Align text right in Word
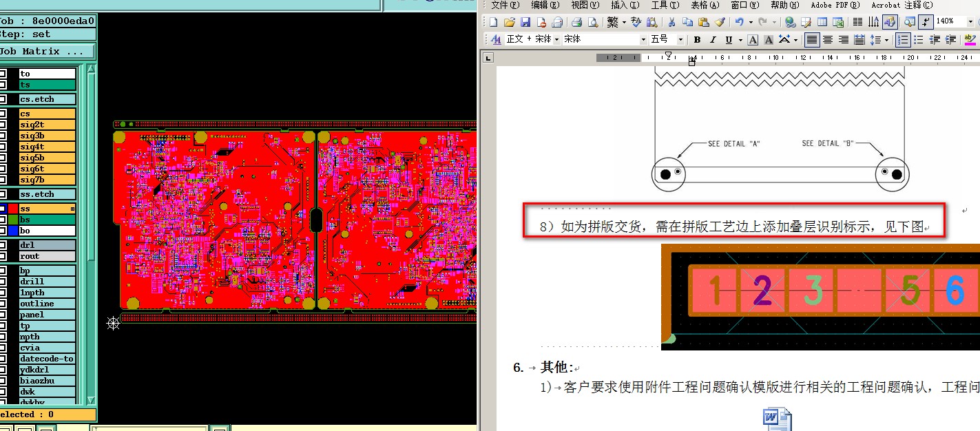 [x=844, y=40]
